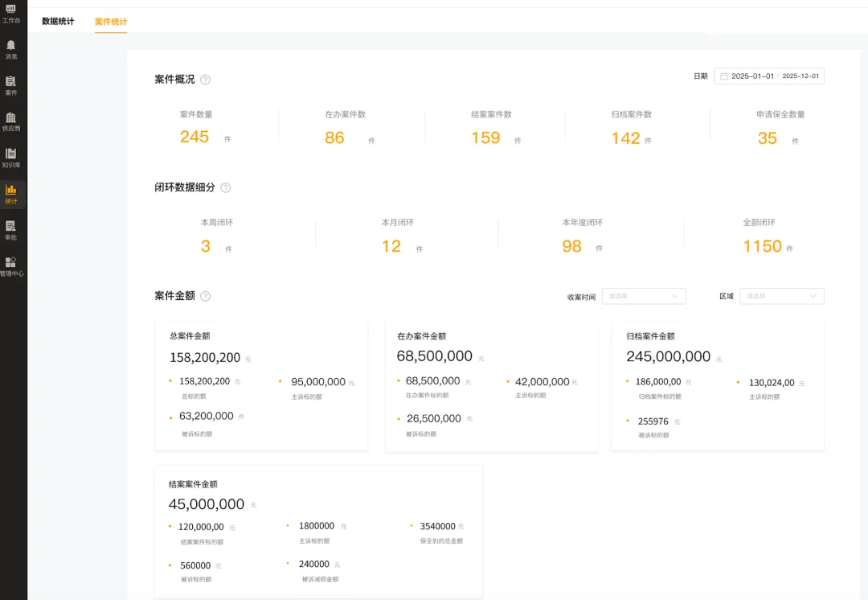
Task: Open the 审批 approval sidebar icon
Action: coord(11,230)
